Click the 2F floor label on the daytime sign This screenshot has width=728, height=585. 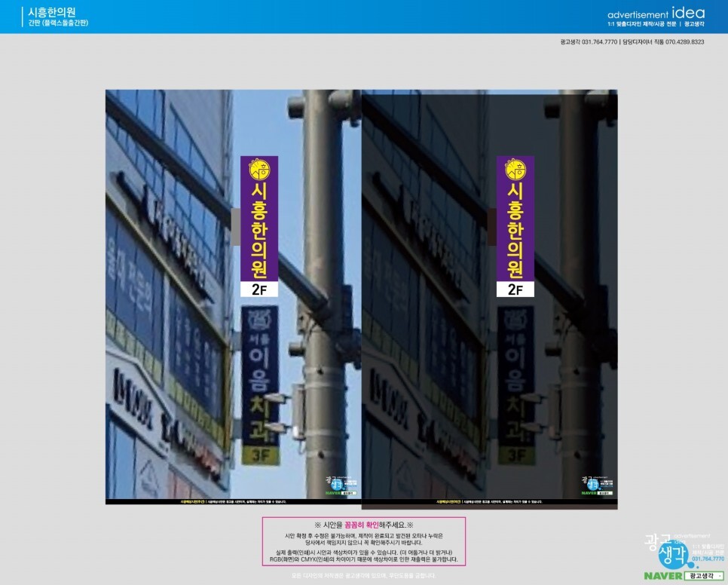tap(259, 289)
